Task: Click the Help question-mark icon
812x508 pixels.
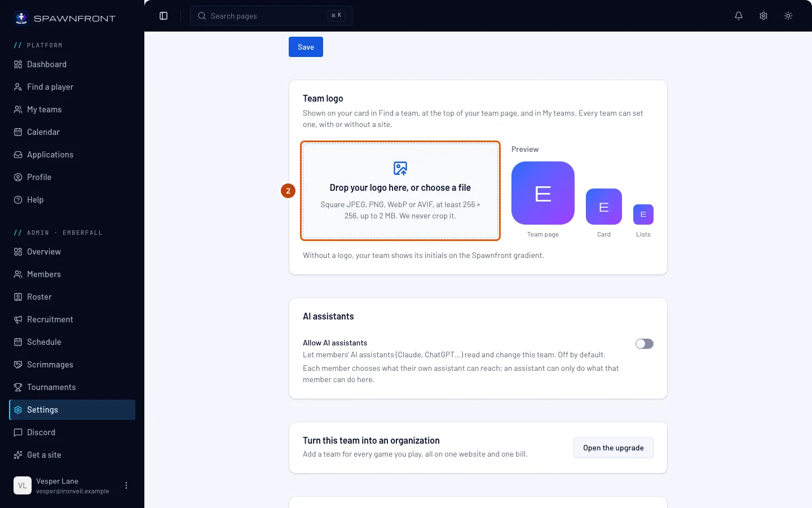Action: (18, 200)
